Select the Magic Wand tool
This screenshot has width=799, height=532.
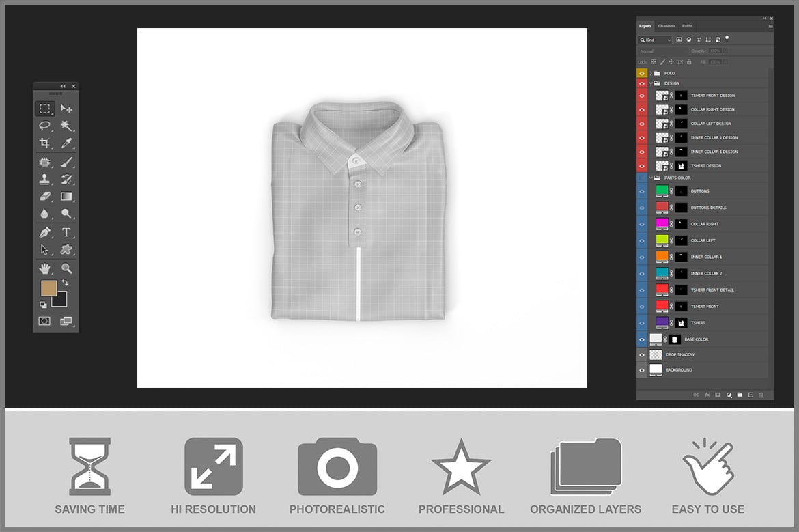(x=66, y=126)
